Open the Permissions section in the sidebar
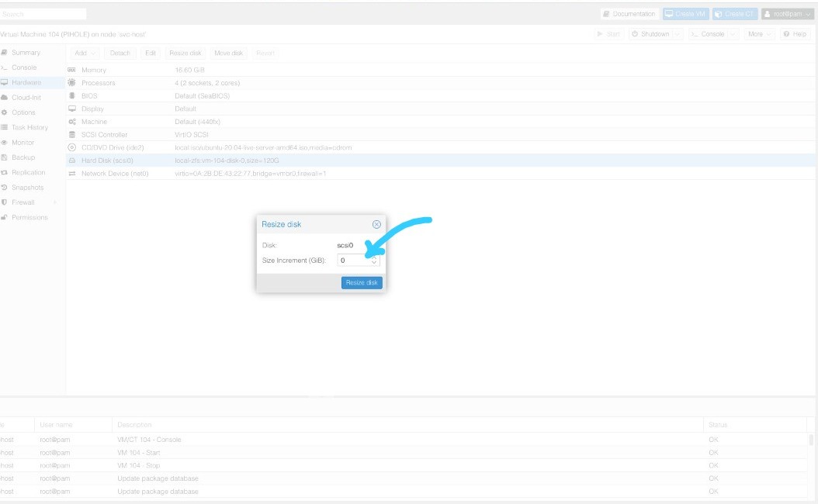 point(29,217)
